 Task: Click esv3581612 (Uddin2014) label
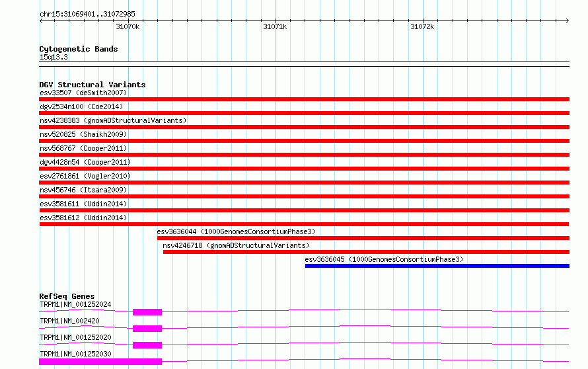tap(83, 218)
